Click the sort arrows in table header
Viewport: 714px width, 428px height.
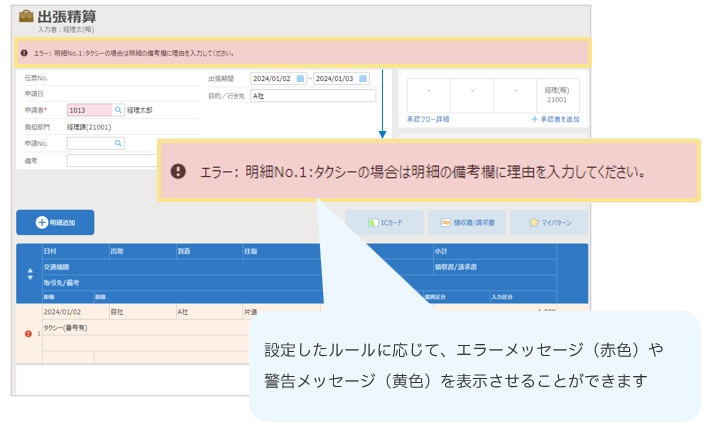coord(28,273)
